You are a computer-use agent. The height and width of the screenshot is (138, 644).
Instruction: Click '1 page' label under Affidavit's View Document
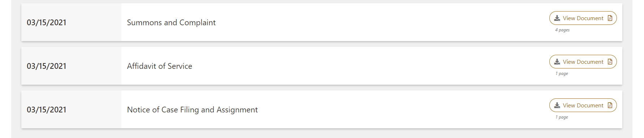[x=562, y=74]
